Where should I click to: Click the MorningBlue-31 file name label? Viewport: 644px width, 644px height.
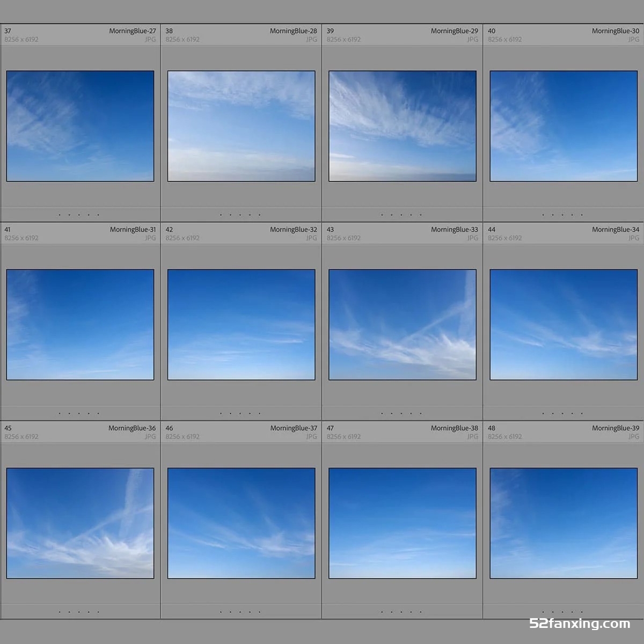click(x=133, y=230)
